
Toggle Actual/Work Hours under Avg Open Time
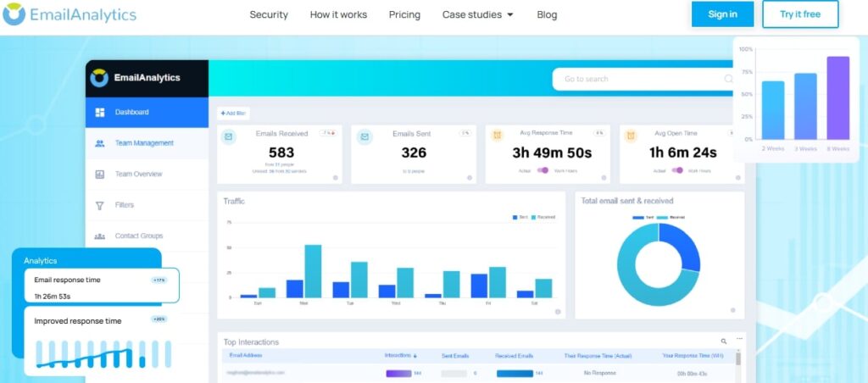click(677, 170)
